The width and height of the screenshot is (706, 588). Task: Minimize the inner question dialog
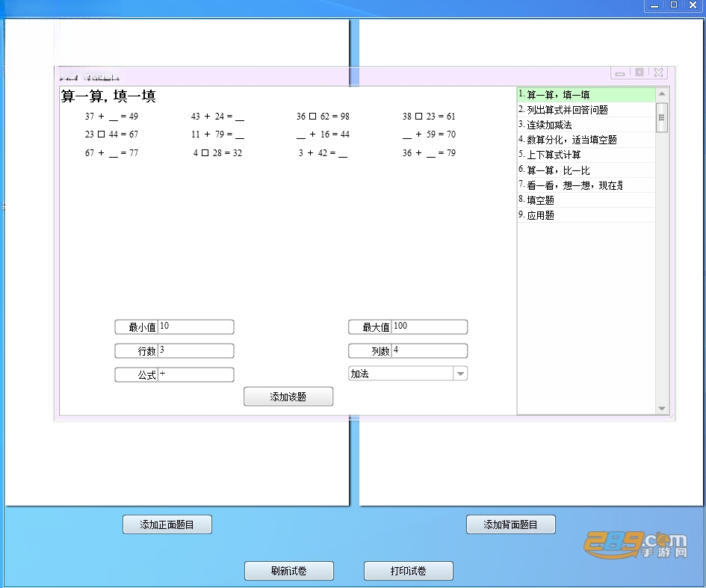point(620,73)
